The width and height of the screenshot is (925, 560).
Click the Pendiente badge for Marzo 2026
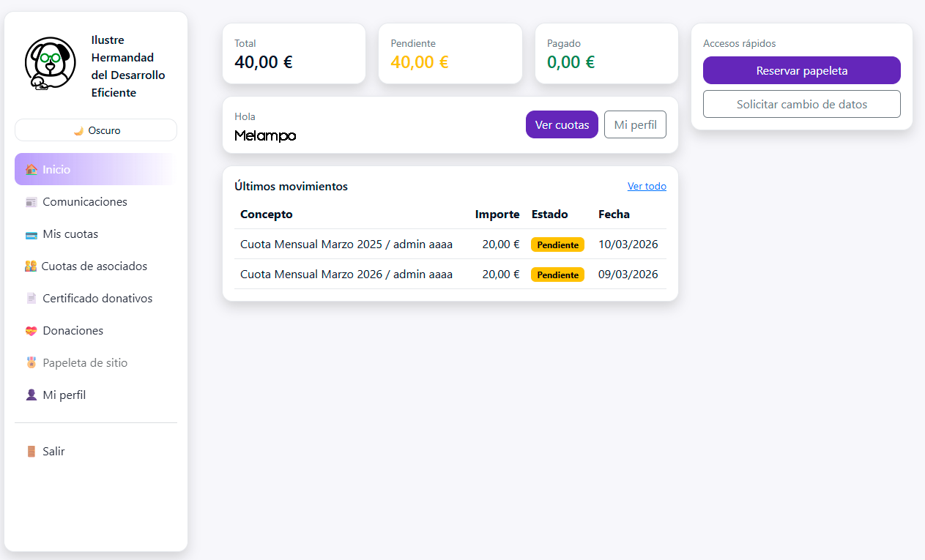point(557,275)
